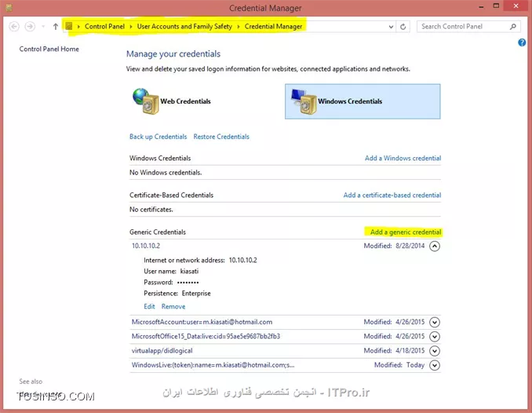Click the Back navigation arrow

coord(14,27)
